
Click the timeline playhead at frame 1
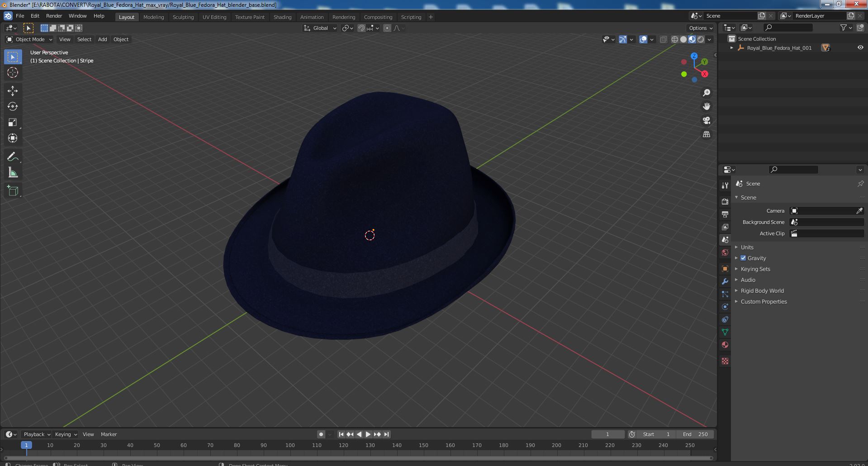[x=26, y=445]
